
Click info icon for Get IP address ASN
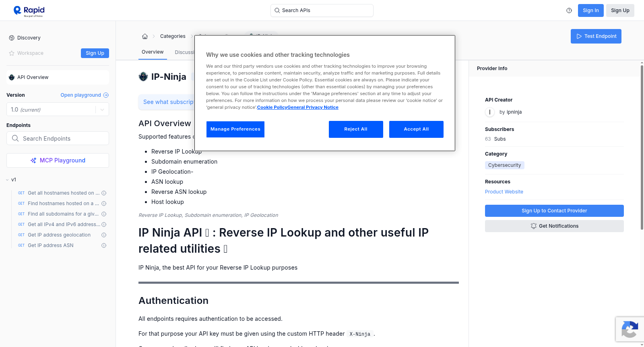click(x=104, y=245)
